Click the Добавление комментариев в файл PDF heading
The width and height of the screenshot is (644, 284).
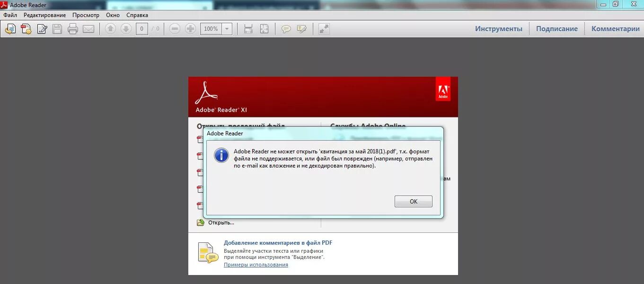coord(278,242)
